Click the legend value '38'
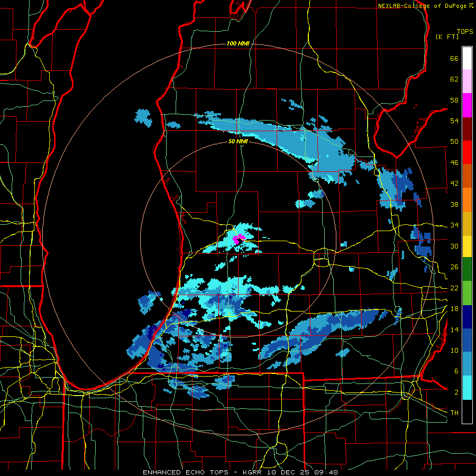Viewport: 476px width, 476px height. pyautogui.click(x=454, y=204)
